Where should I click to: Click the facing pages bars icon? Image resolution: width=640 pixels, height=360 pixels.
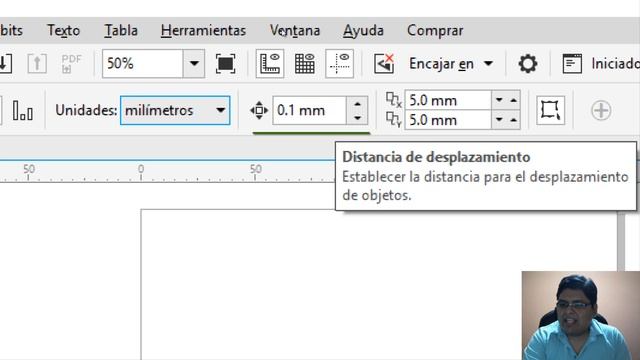[x=22, y=111]
